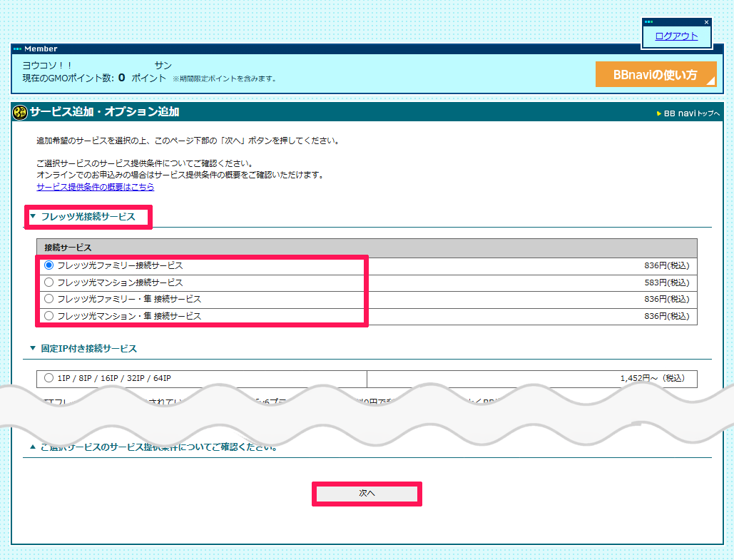
Task: Click the ヨウコソ！！ greeting text
Action: click(47, 66)
